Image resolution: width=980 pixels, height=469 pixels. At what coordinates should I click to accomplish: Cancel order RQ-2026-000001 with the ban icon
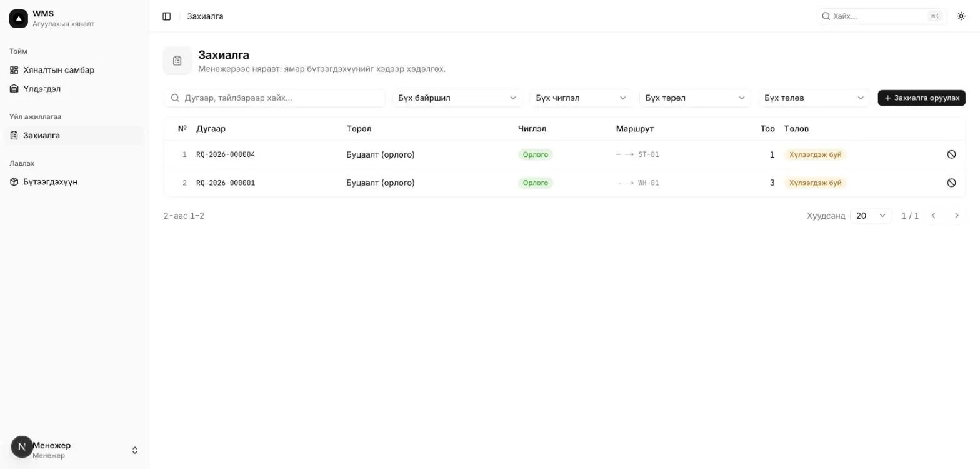click(951, 183)
